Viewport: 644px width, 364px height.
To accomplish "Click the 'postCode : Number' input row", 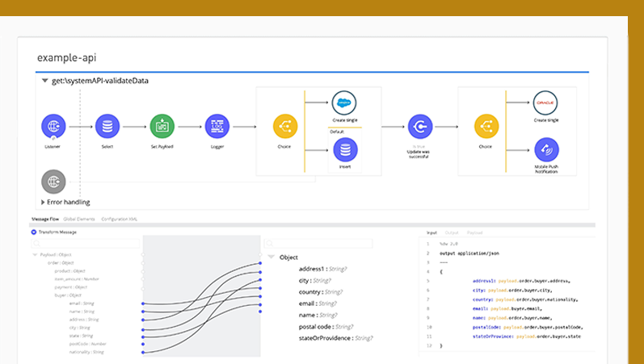I will tap(87, 344).
